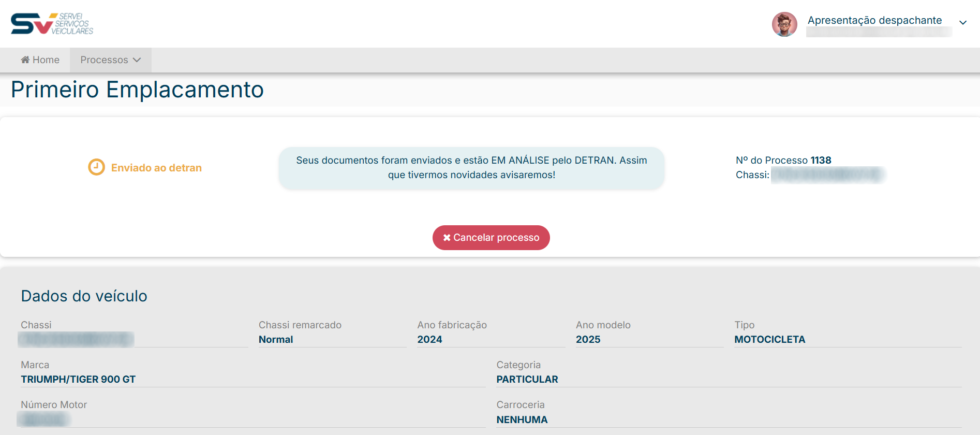
Task: Click the DETRAN analysis notification message
Action: coord(471,168)
